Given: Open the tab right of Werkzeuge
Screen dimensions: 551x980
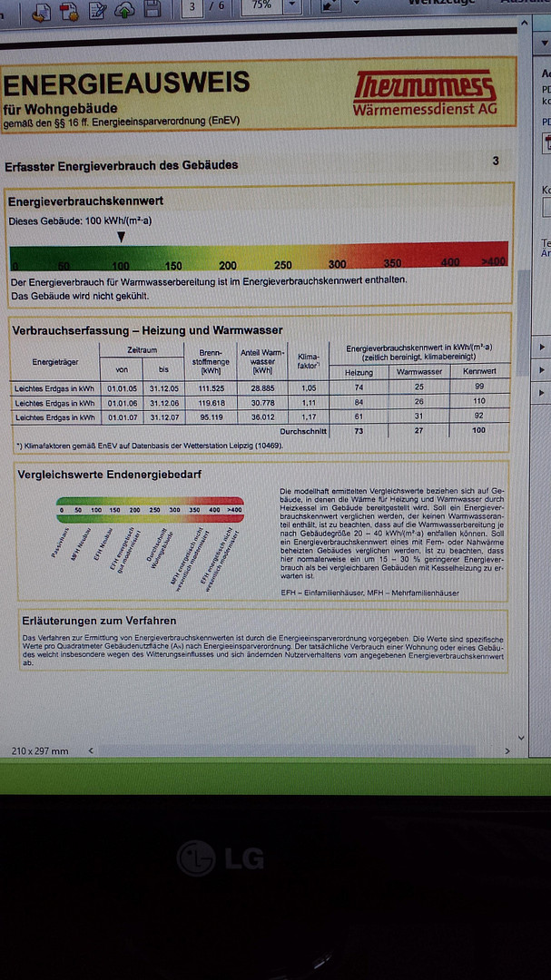Looking at the screenshot, I should coord(526,3).
